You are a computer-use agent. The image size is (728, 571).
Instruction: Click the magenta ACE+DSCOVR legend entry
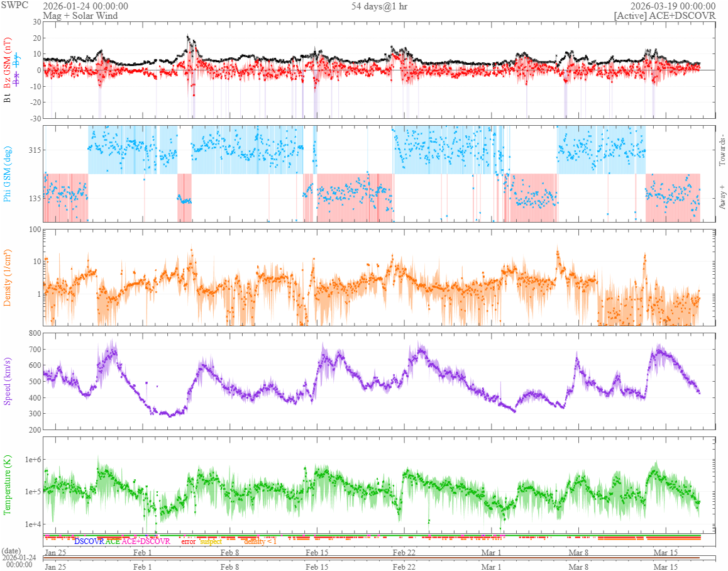146,541
